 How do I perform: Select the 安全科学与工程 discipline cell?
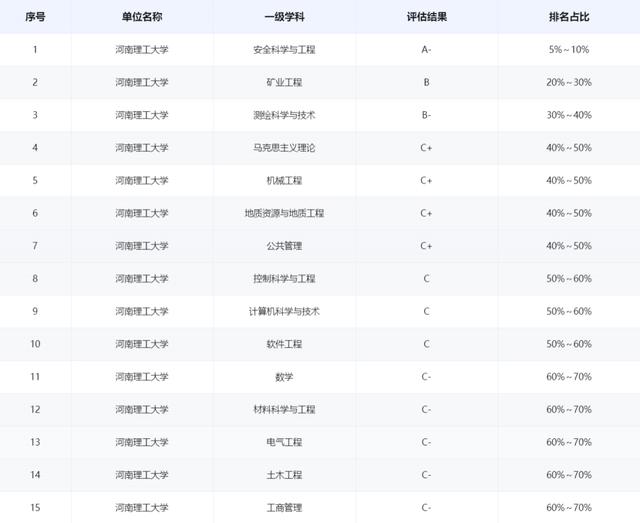pyautogui.click(x=284, y=49)
